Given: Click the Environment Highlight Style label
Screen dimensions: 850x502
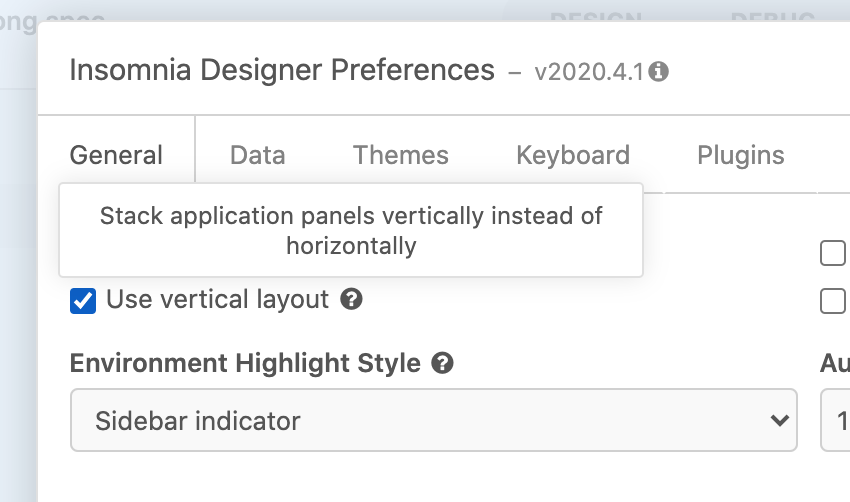Looking at the screenshot, I should coord(245,363).
